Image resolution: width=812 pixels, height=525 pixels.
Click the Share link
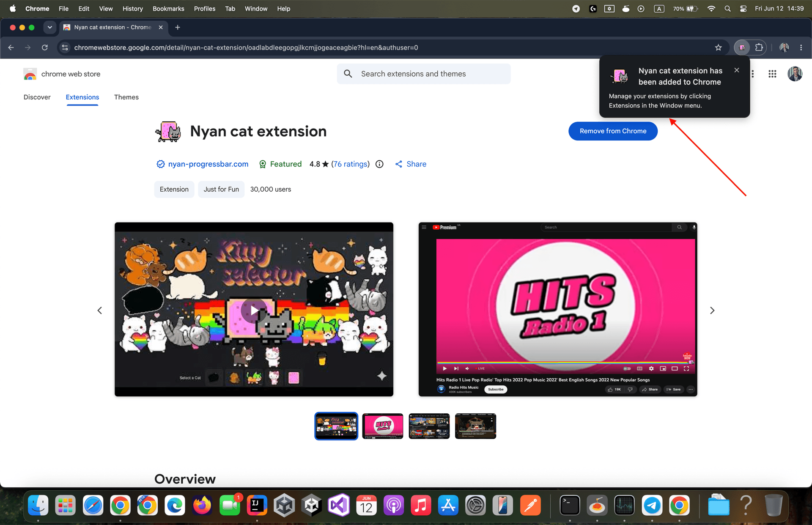click(x=411, y=164)
